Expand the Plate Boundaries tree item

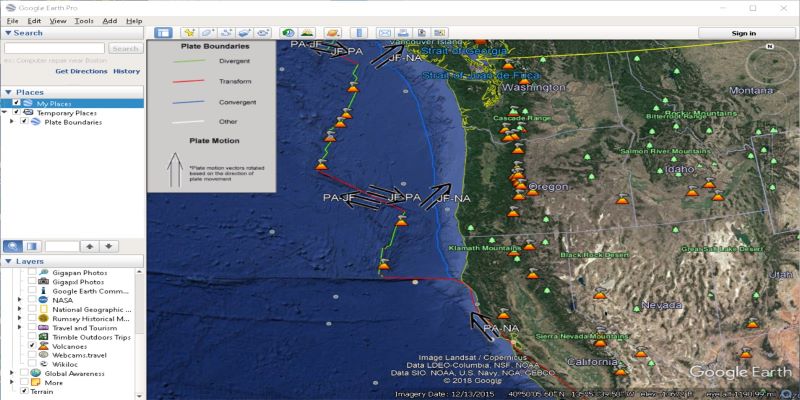[12, 122]
